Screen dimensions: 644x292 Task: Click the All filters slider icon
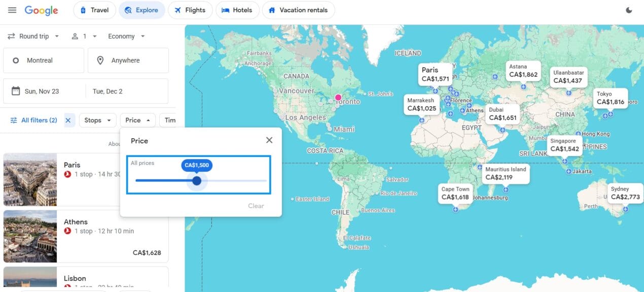pos(14,120)
